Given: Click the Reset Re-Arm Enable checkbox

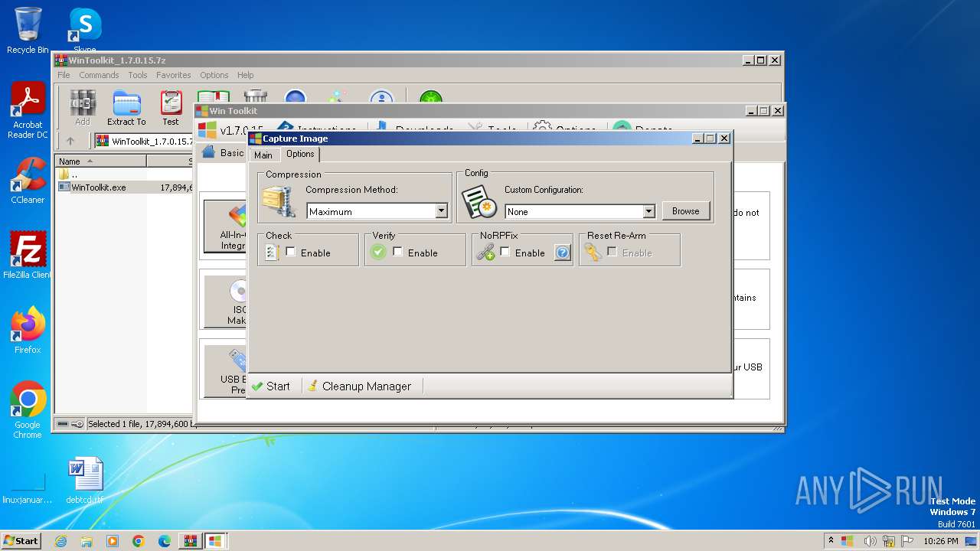Looking at the screenshot, I should [x=612, y=252].
